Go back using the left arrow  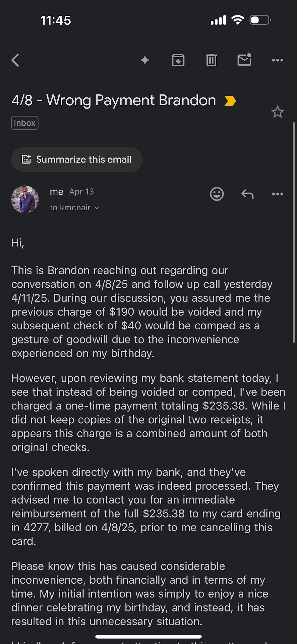15,60
